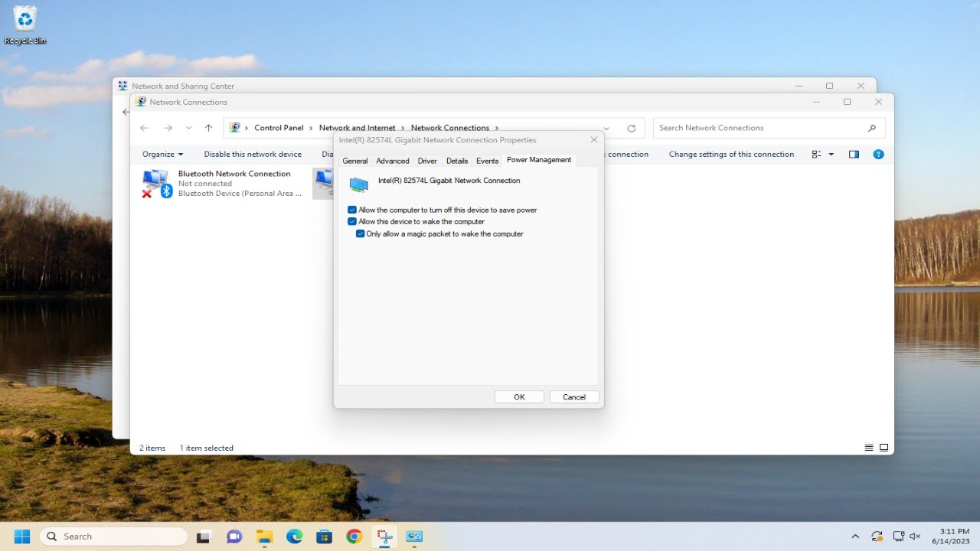Switch to large icons view in status bar

(x=884, y=448)
